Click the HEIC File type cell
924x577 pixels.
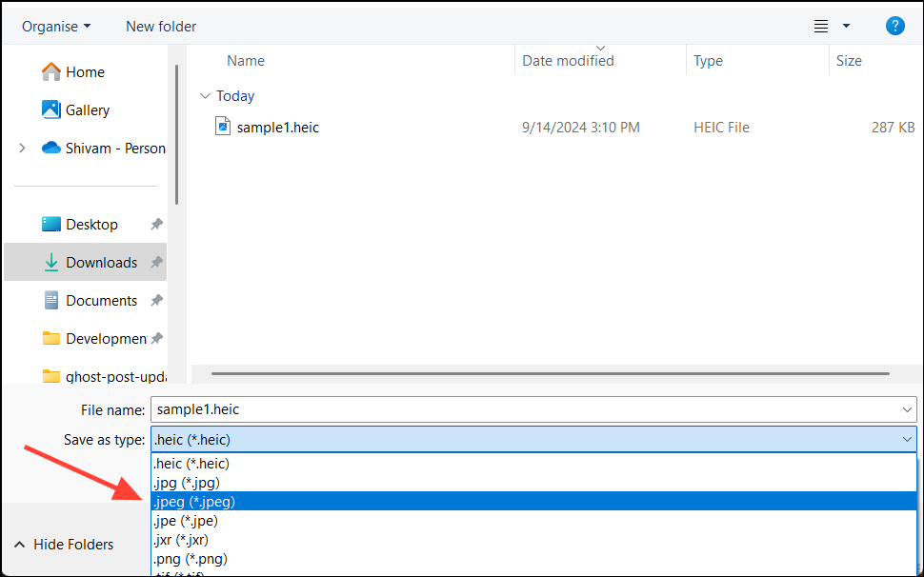coord(721,128)
